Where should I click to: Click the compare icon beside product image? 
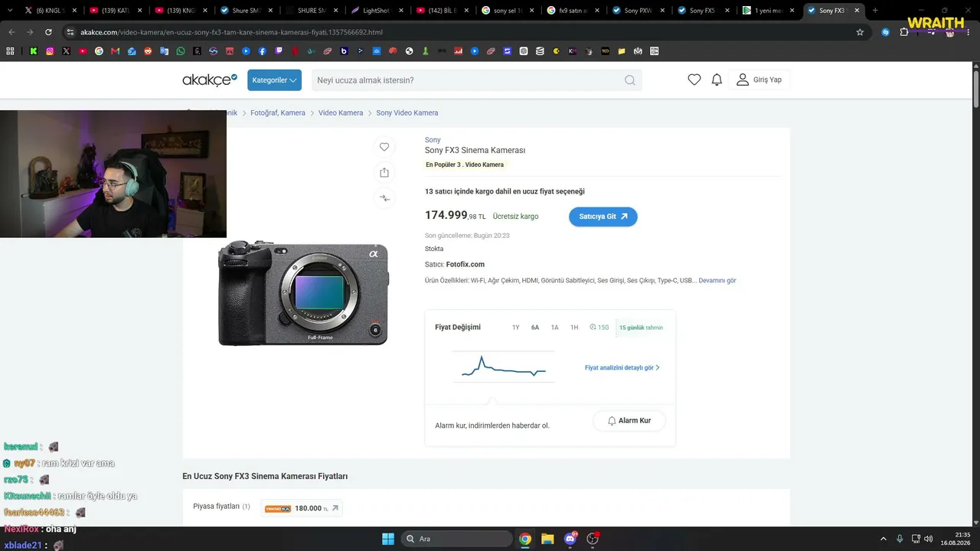384,198
